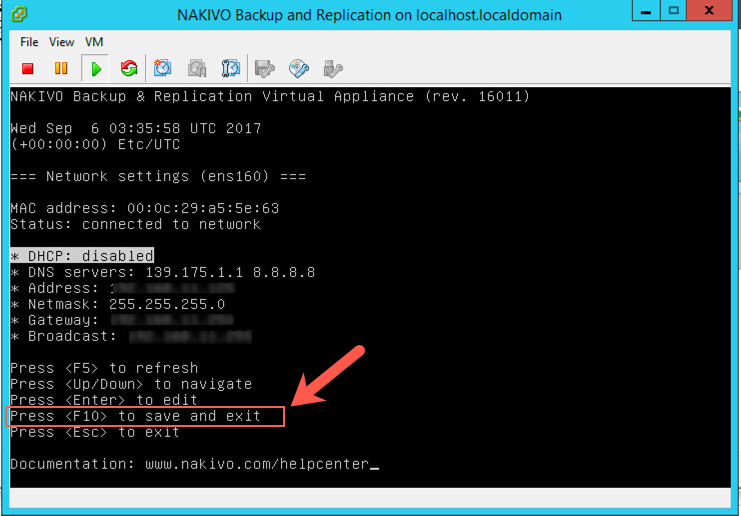Viewport: 741px width, 516px height.
Task: Click Press F10 to save and exit
Action: (135, 416)
